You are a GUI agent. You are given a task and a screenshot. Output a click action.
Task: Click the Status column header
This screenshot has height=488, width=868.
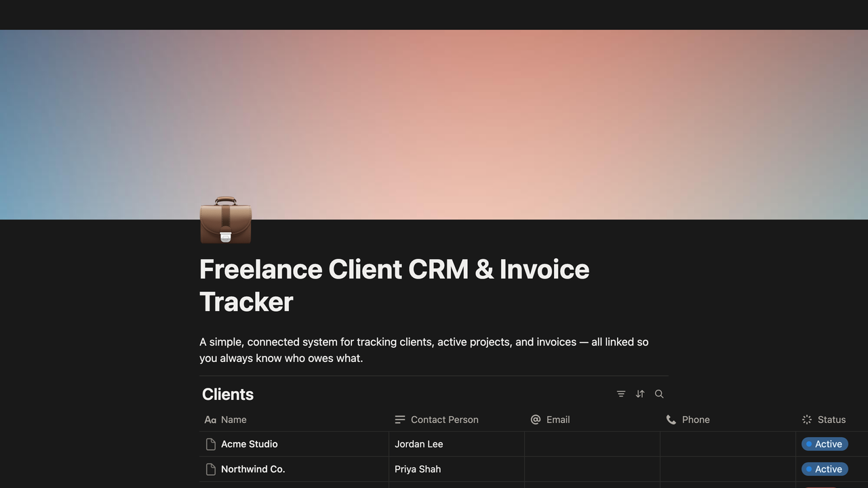832,420
